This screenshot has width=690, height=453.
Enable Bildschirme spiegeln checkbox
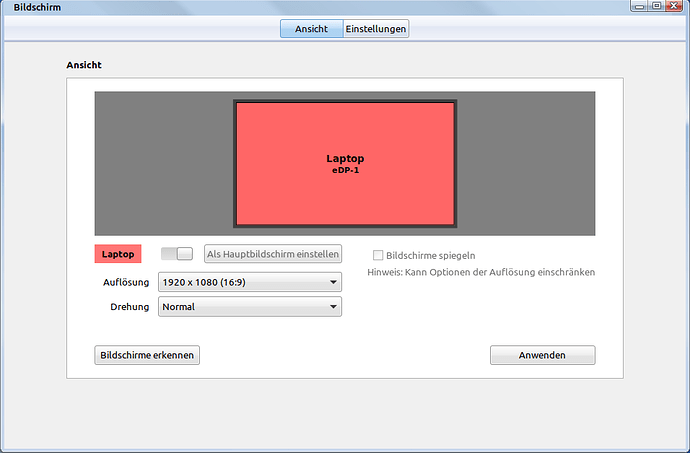[378, 255]
